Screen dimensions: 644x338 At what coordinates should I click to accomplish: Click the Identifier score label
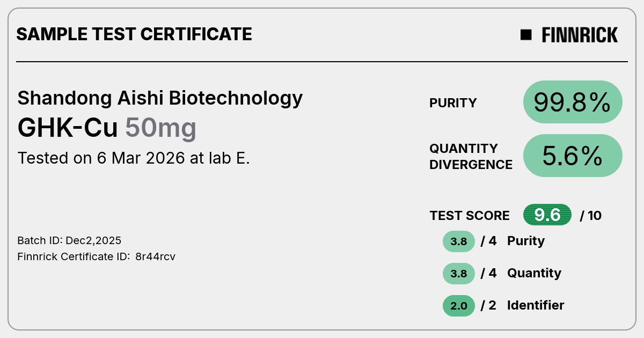tap(536, 305)
